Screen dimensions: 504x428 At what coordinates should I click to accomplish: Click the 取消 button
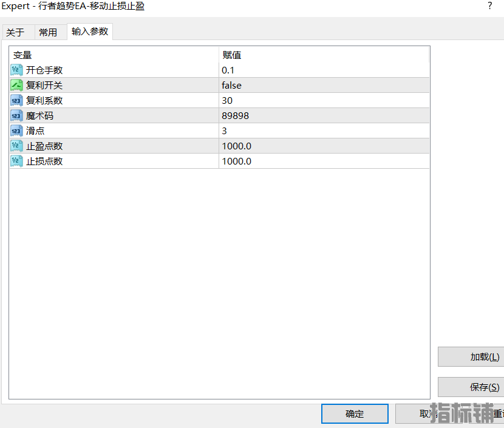425,413
